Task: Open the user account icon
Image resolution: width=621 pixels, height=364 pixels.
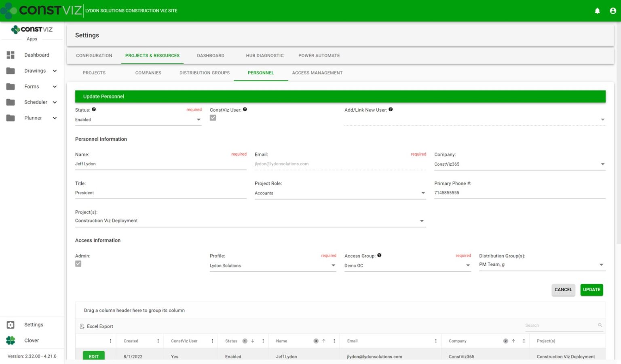Action: 613,11
